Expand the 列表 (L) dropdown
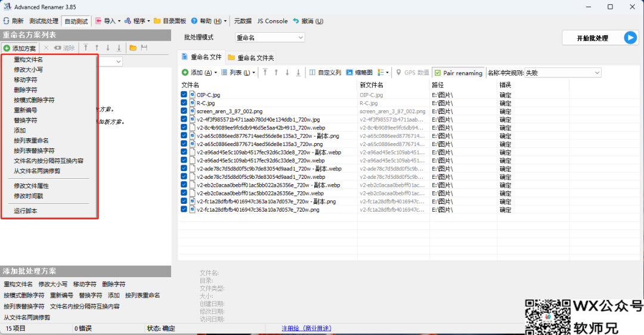This screenshot has width=644, height=335. (253, 73)
